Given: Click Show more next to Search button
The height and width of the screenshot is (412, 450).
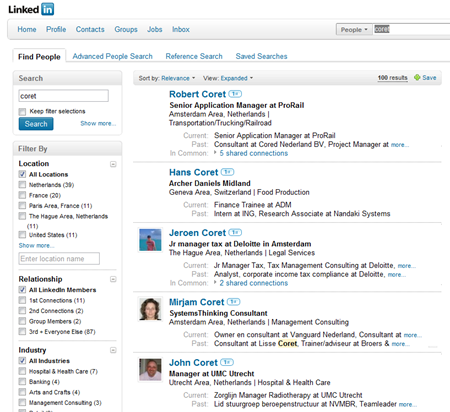Looking at the screenshot, I should (98, 124).
